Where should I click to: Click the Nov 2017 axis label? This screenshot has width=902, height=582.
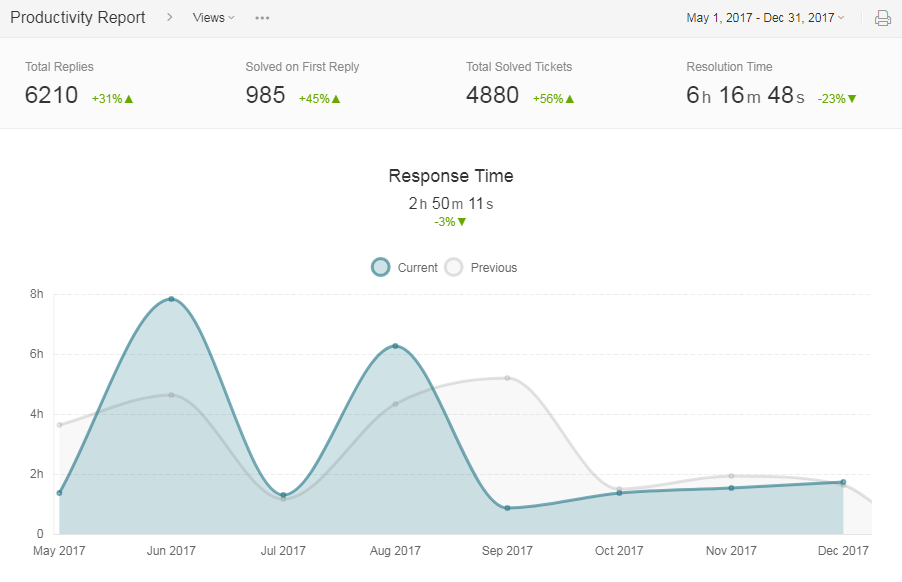click(731, 551)
